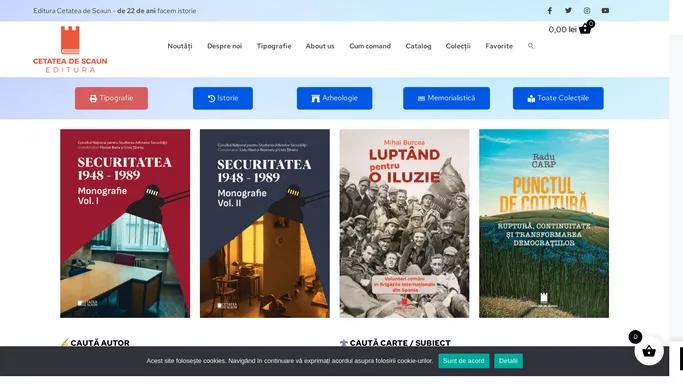Open the Catalog menu item
This screenshot has width=683, height=384.
(x=418, y=46)
